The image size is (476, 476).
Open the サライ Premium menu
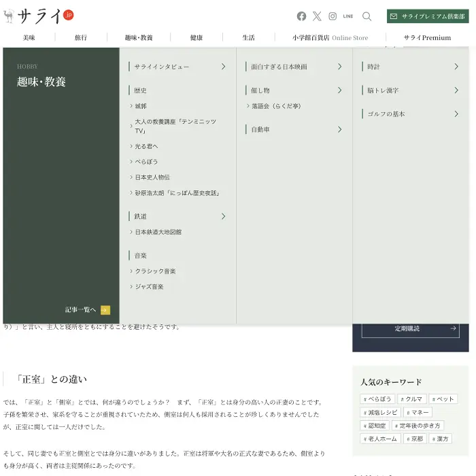(427, 37)
